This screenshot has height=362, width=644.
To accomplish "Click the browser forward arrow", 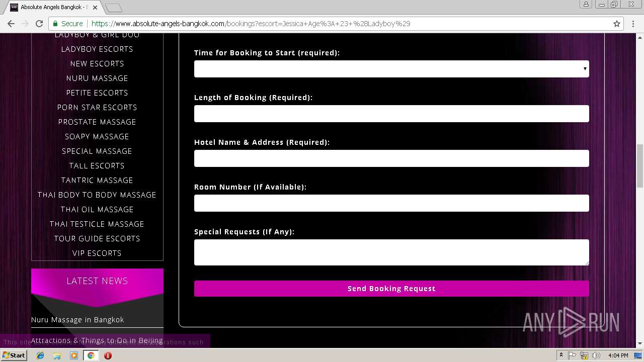I will 25,24.
